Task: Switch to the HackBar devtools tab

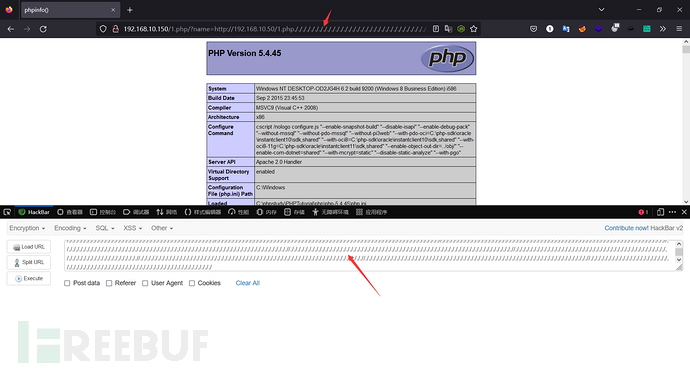Action: (x=34, y=212)
